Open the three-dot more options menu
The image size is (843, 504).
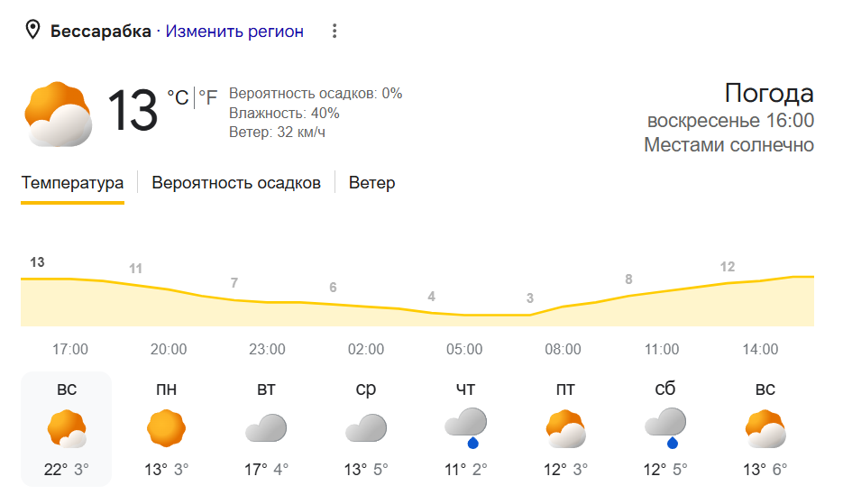coord(334,32)
